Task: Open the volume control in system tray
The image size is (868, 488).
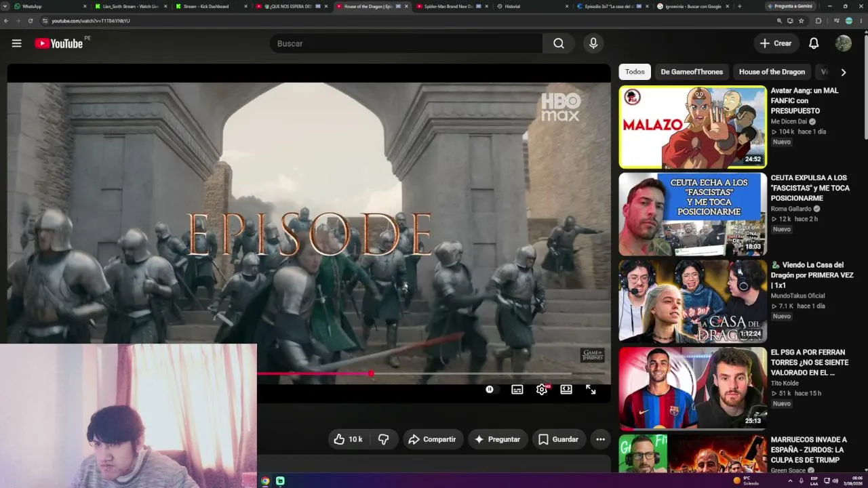Action: [x=835, y=481]
